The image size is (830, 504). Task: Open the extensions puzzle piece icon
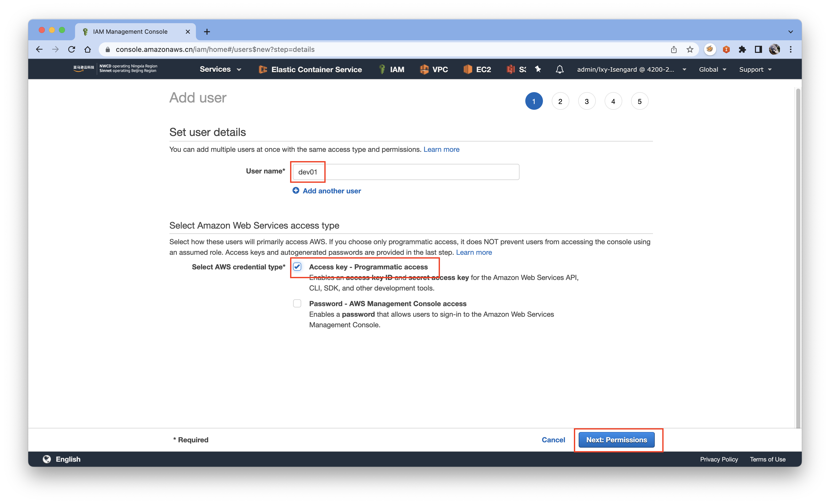pyautogui.click(x=742, y=50)
